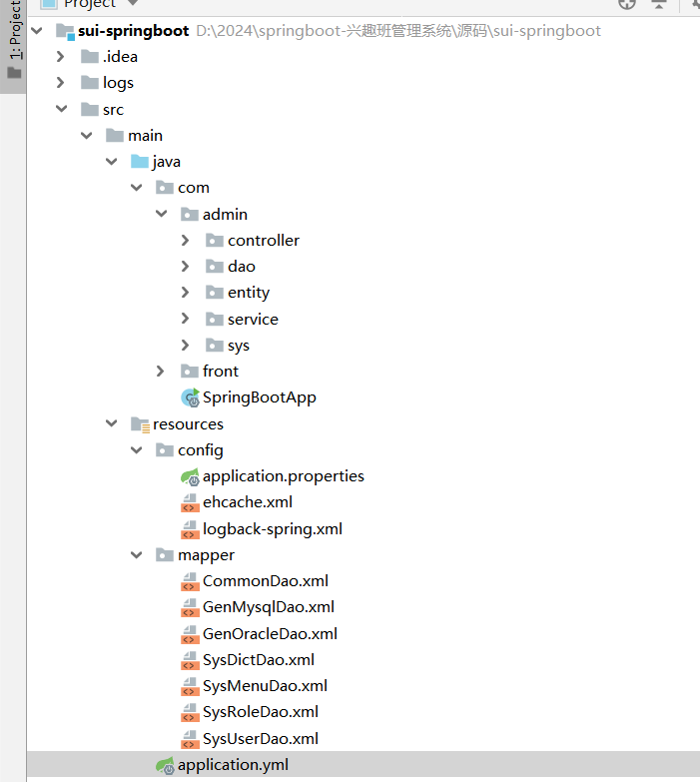Click the java source folder icon
700x782 pixels.
[x=140, y=162]
